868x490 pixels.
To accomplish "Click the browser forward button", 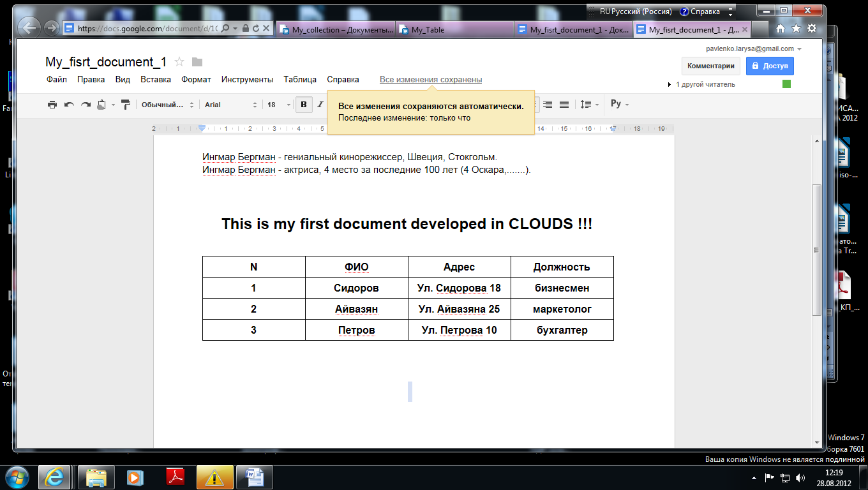I will (x=51, y=27).
